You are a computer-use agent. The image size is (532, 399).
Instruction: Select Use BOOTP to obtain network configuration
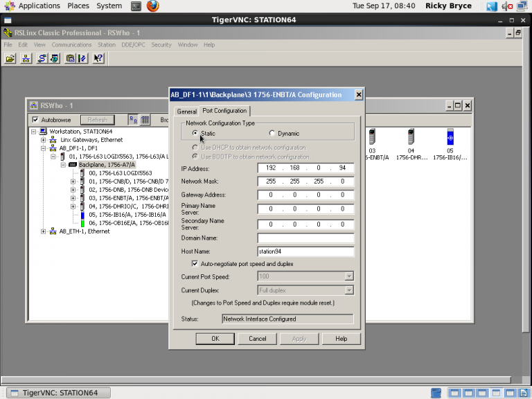click(195, 157)
